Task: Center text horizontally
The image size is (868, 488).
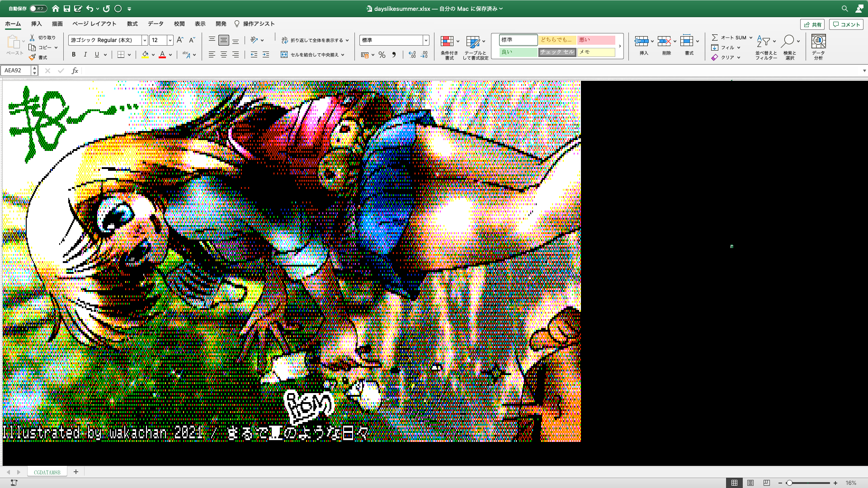Action: 223,55
